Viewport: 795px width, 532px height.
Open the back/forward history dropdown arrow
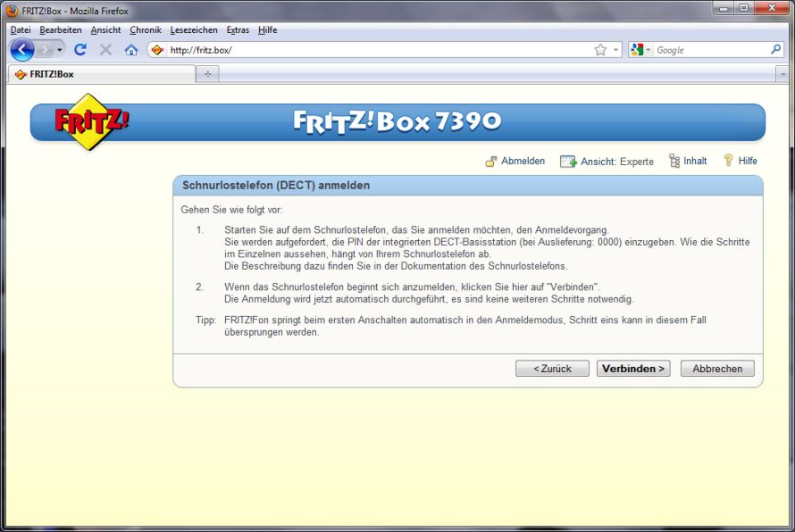pos(59,50)
